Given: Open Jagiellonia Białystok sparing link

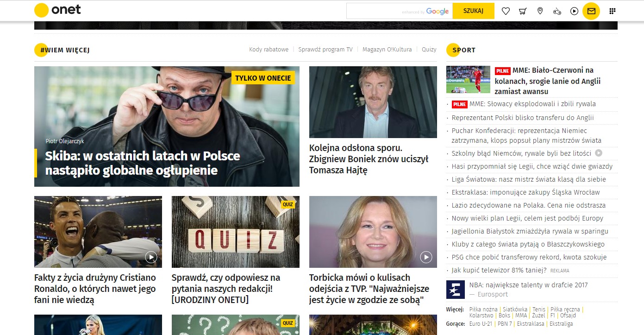Looking at the screenshot, I should (x=530, y=231).
